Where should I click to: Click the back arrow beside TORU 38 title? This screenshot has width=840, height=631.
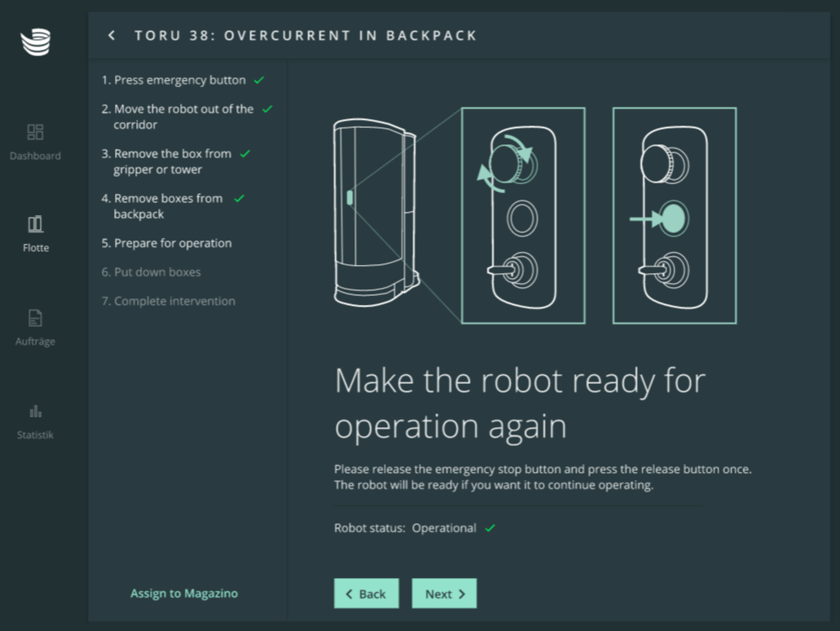[112, 36]
